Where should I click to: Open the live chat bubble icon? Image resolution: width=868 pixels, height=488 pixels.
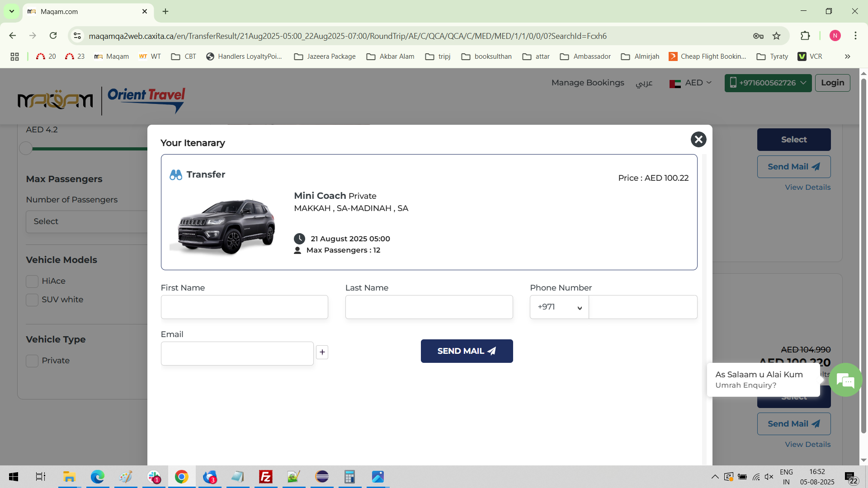tap(845, 380)
